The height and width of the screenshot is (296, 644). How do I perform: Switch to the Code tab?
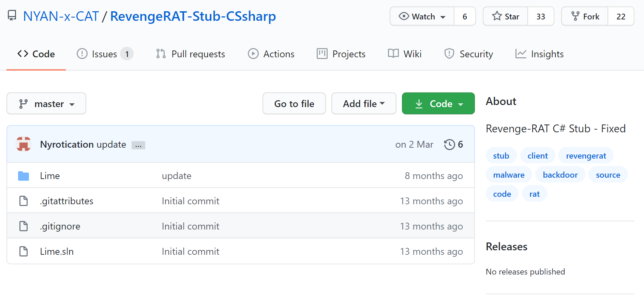[36, 54]
